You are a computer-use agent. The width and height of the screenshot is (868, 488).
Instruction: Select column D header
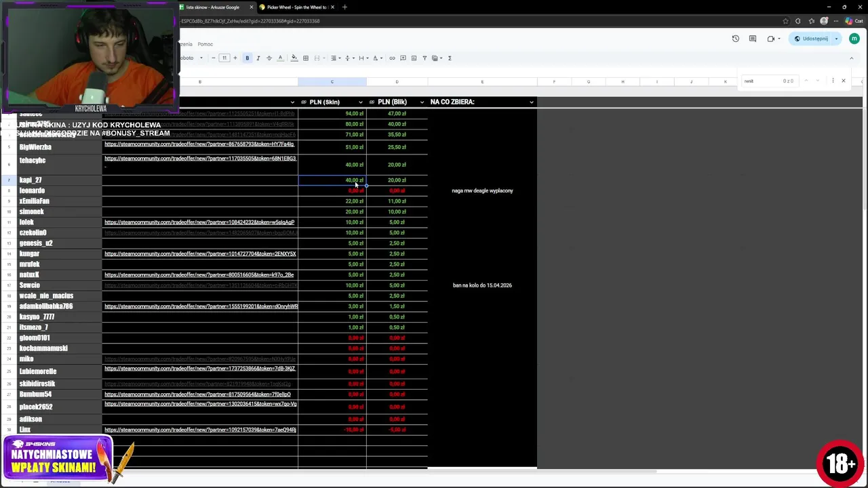(397, 82)
